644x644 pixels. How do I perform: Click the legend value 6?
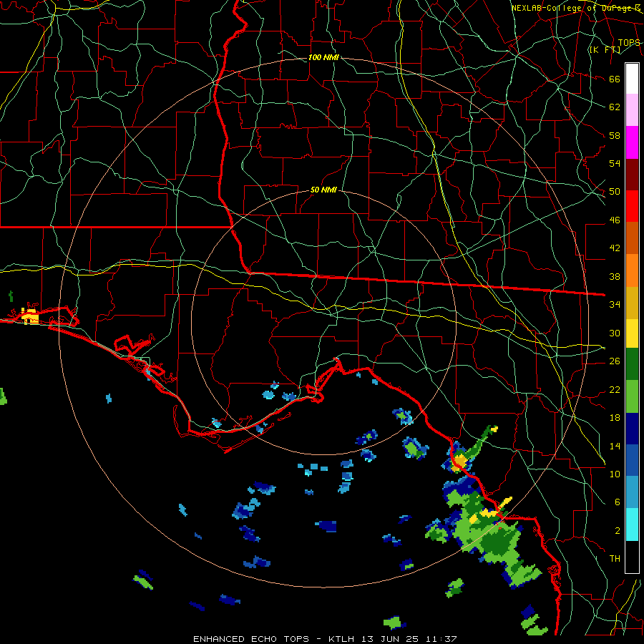point(618,502)
